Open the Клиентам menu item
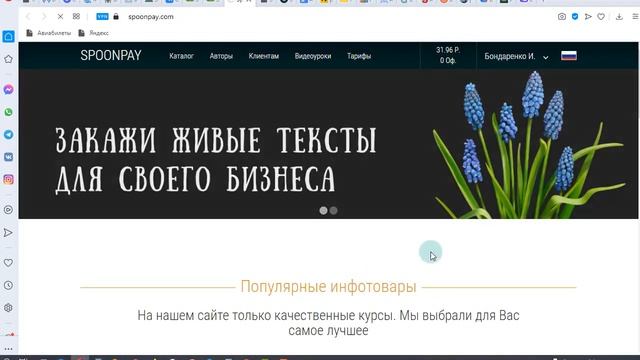The image size is (640, 360). click(264, 56)
